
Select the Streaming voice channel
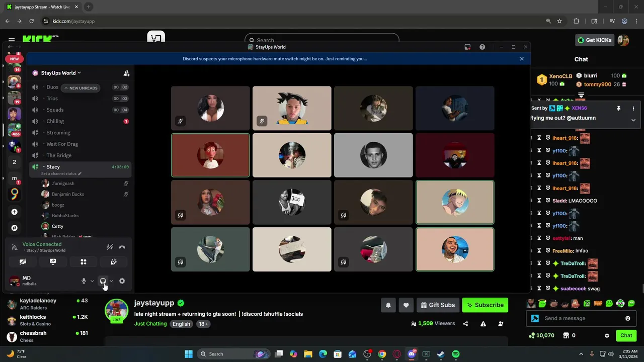(80, 133)
